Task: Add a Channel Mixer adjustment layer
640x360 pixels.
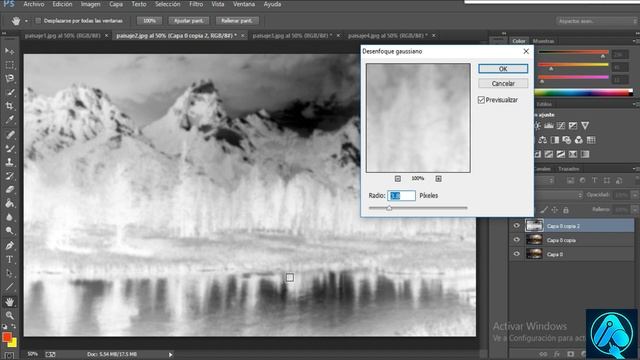Action: 579,140
